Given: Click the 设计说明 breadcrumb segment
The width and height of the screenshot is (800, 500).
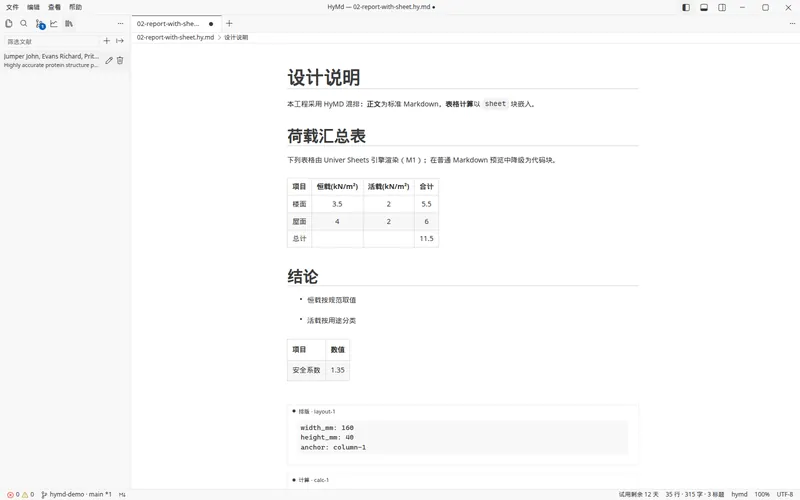Looking at the screenshot, I should tap(236, 37).
